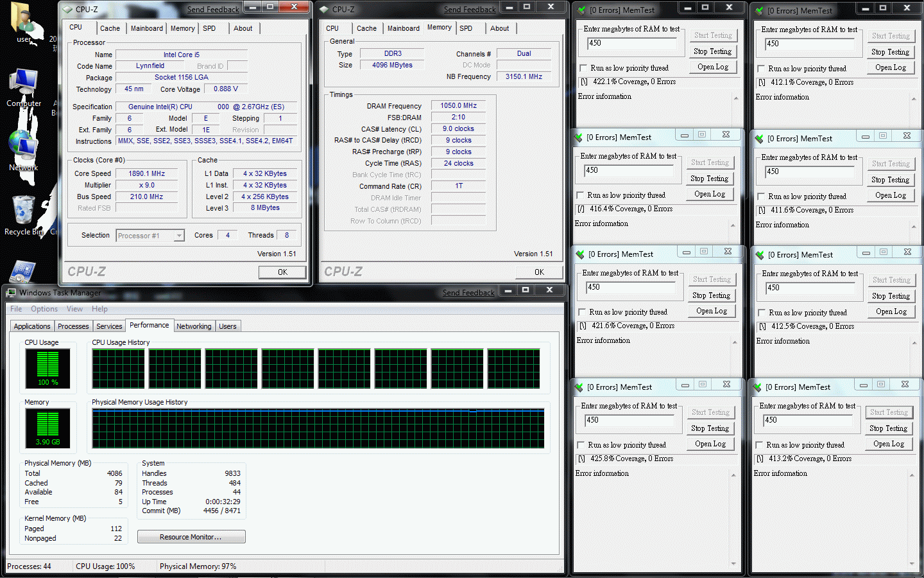Click Send Feedback link on Task Manager title
Image resolution: width=924 pixels, height=578 pixels.
coord(468,293)
